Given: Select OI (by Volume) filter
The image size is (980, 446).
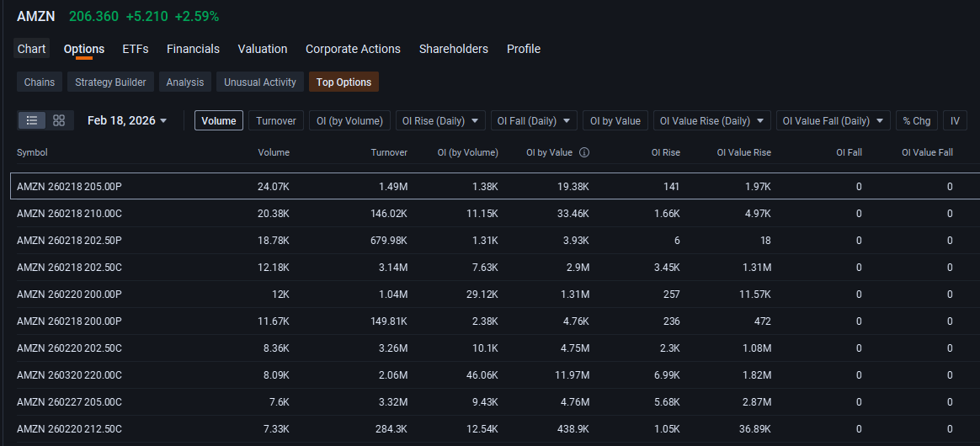Looking at the screenshot, I should click(350, 120).
